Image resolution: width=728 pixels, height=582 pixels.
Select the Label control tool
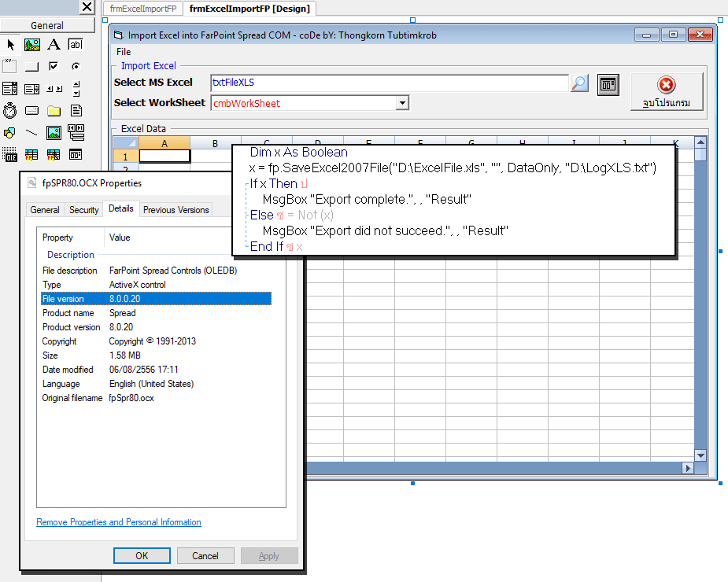tap(54, 45)
